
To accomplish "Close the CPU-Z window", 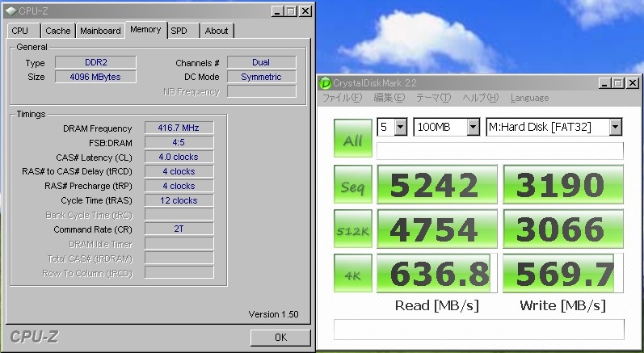I will pos(305,11).
